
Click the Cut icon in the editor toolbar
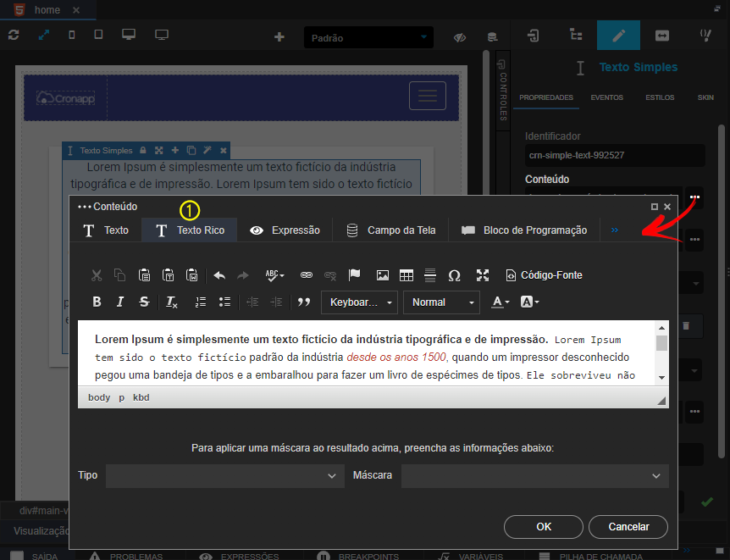97,275
